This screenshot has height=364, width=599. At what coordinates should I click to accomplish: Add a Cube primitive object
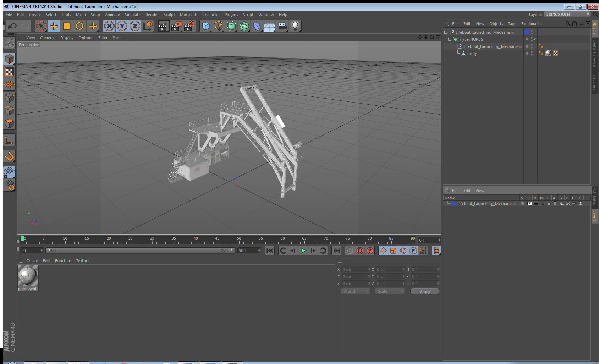pos(206,26)
